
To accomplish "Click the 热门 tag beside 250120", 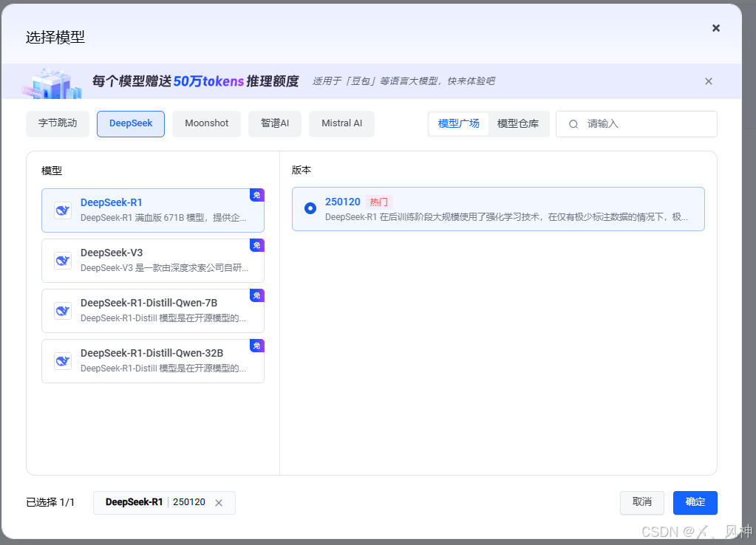I will pos(378,202).
